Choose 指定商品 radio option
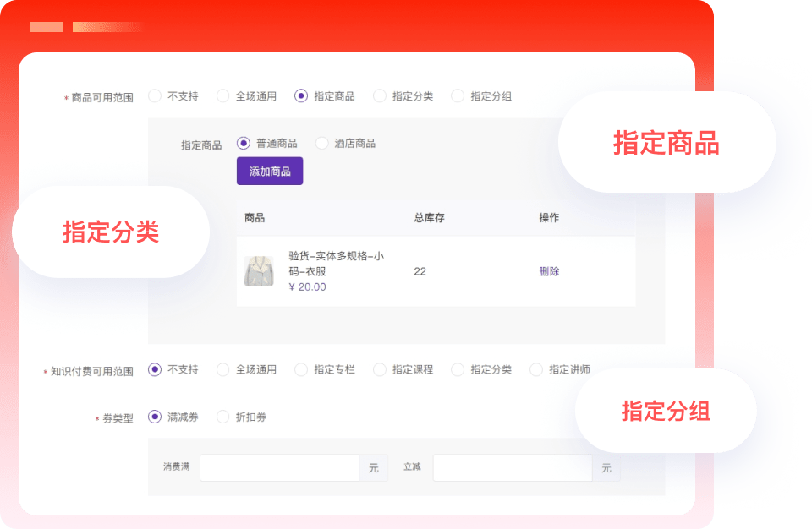The height and width of the screenshot is (529, 812). click(x=301, y=96)
